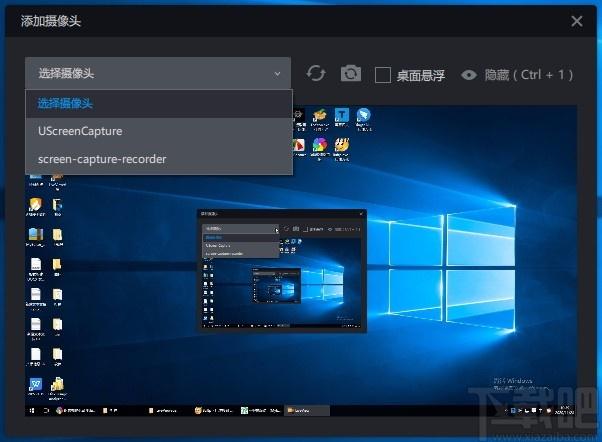Image resolution: width=602 pixels, height=442 pixels.
Task: Enable the 桌面悬浮 checkbox
Action: coord(383,75)
